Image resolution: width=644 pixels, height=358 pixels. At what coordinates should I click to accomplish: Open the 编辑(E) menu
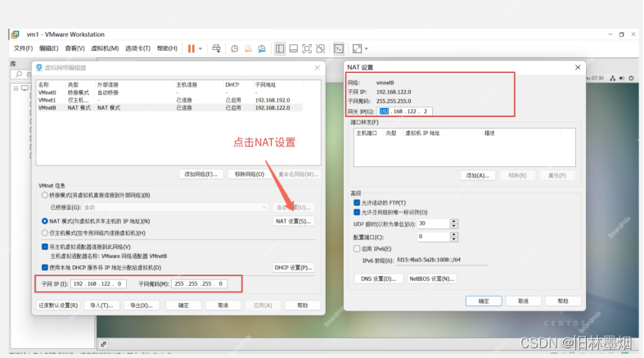point(48,48)
